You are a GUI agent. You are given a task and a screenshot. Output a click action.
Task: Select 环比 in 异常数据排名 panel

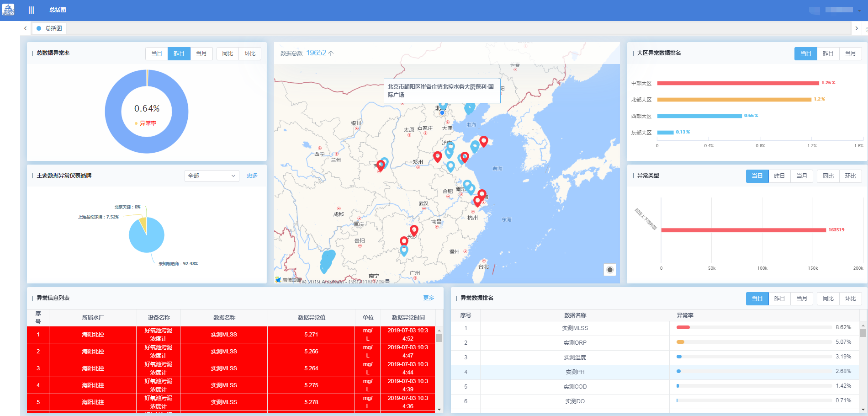click(850, 299)
